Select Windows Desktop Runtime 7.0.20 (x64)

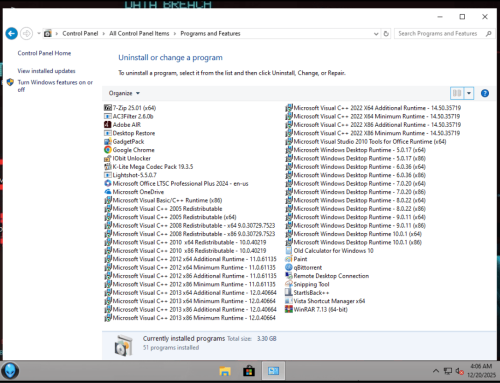pyautogui.click(x=356, y=183)
